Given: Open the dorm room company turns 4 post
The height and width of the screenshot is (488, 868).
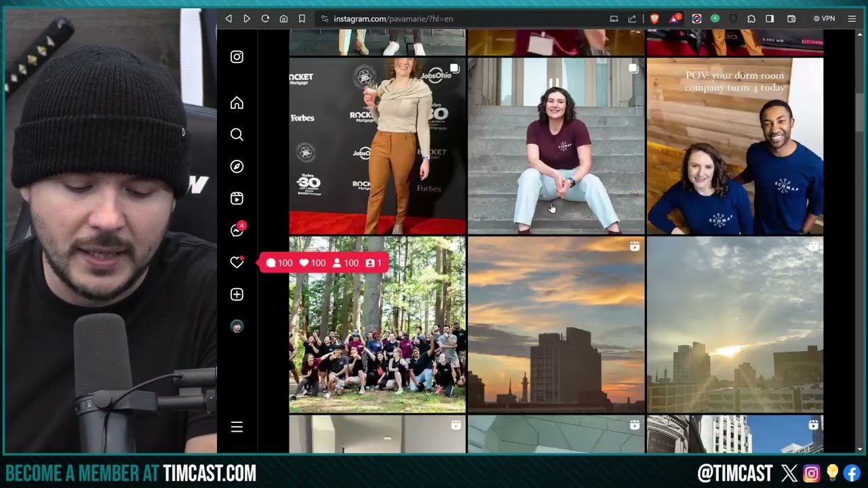Looking at the screenshot, I should [x=735, y=146].
